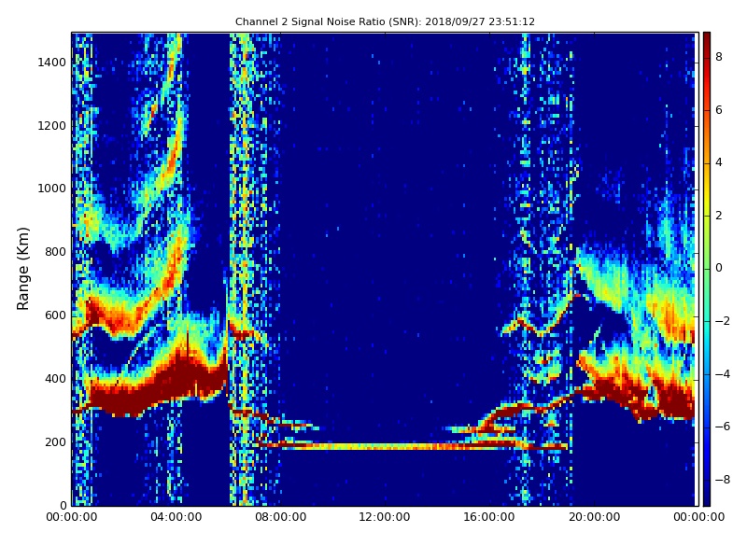Click the 16:00:00 time axis label

pos(489,517)
